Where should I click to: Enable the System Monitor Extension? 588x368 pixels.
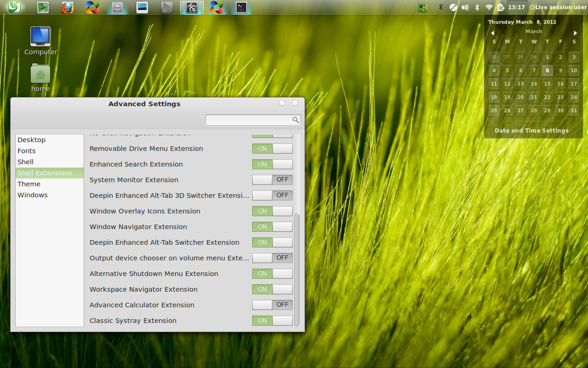tap(272, 180)
